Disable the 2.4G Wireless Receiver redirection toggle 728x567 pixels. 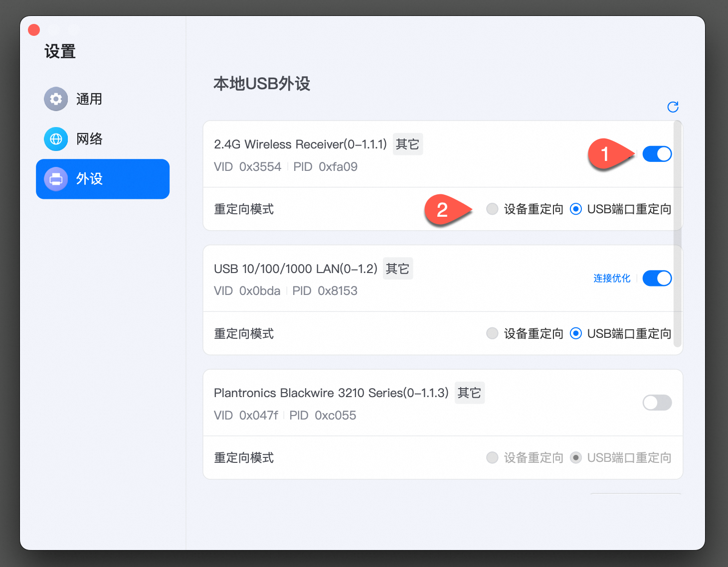click(x=657, y=153)
